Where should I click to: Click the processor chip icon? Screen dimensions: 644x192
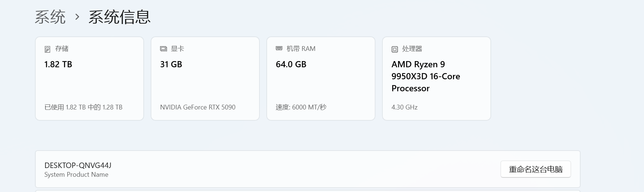point(395,49)
